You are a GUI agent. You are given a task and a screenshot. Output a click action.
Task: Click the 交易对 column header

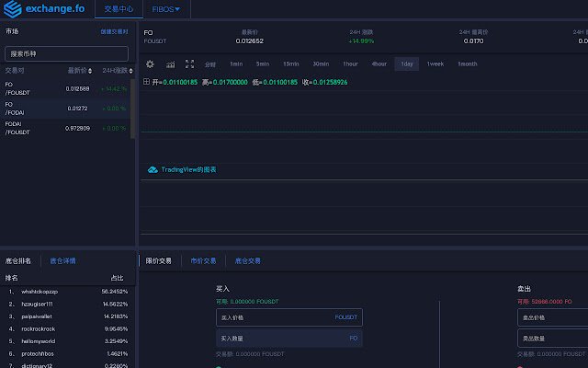[x=15, y=70]
